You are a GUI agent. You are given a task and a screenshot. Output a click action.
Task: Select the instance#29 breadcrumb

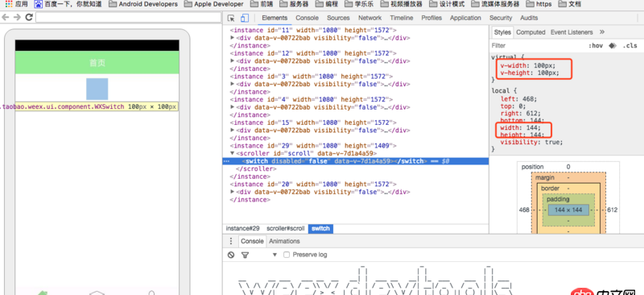point(243,228)
